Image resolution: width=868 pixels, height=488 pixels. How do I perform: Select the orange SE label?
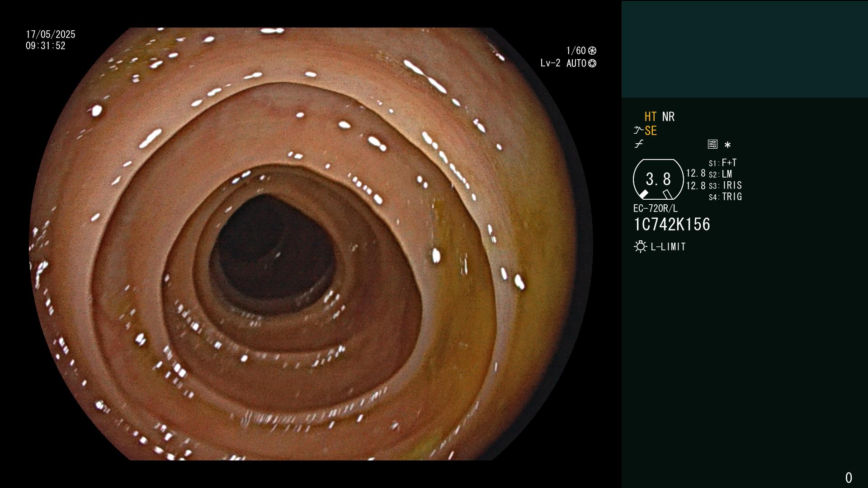point(651,131)
